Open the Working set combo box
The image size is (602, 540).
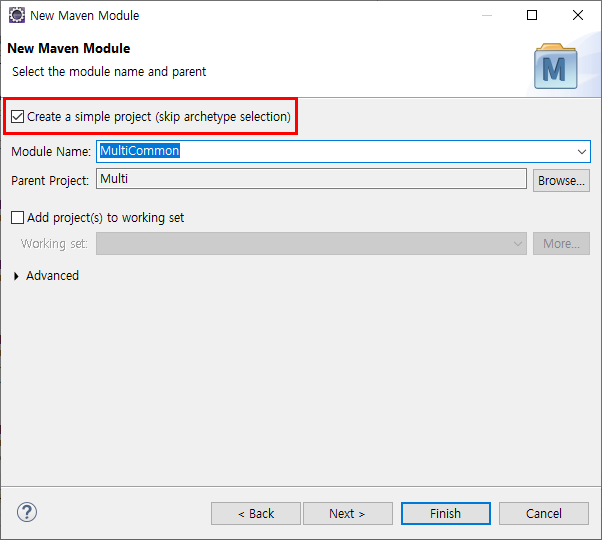(311, 243)
